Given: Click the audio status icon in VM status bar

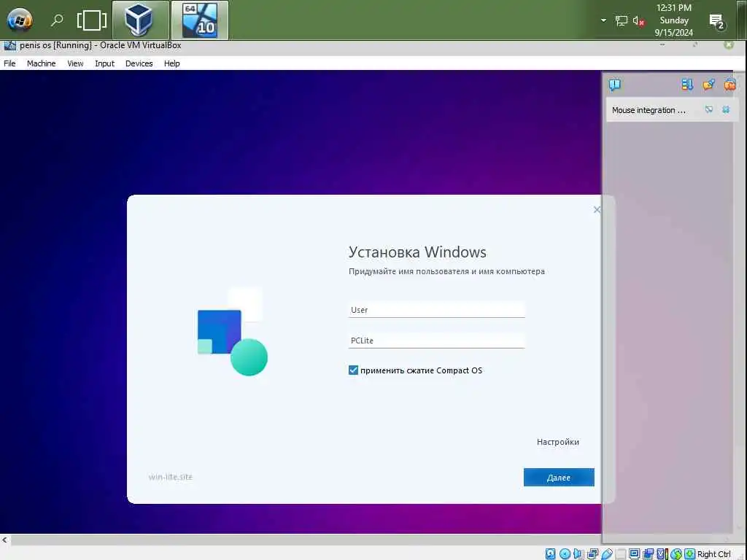Looking at the screenshot, I should click(x=578, y=554).
